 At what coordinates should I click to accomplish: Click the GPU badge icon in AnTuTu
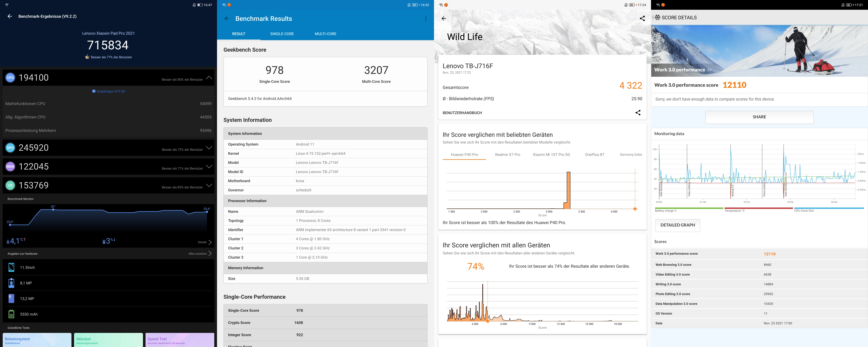point(10,148)
